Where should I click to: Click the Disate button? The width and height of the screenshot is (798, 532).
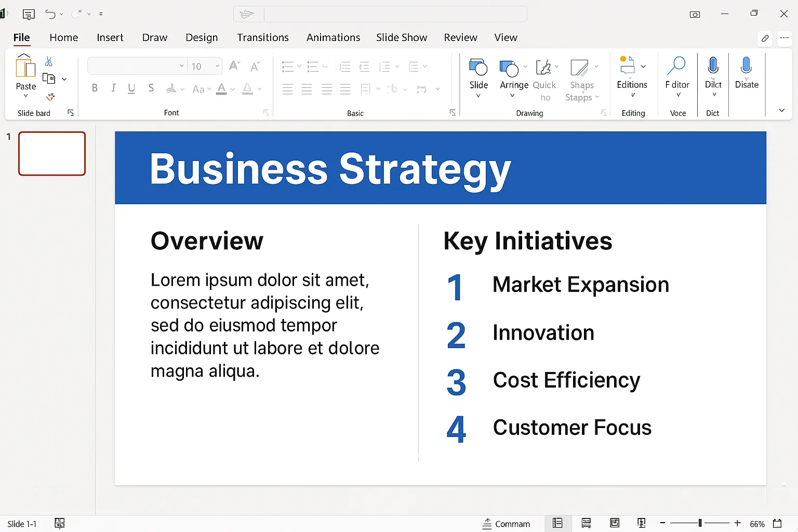[x=746, y=73]
